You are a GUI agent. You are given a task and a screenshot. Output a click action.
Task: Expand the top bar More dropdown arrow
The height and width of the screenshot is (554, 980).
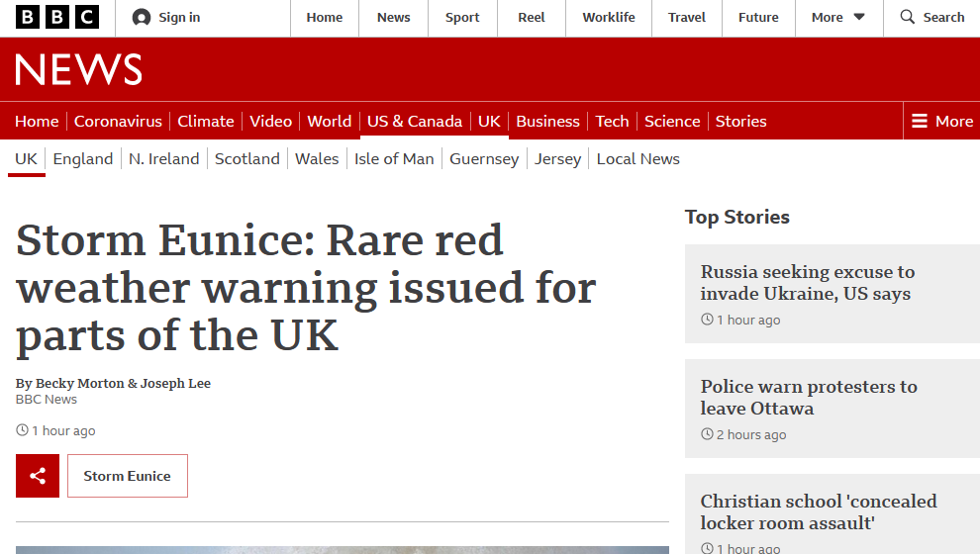(x=859, y=17)
